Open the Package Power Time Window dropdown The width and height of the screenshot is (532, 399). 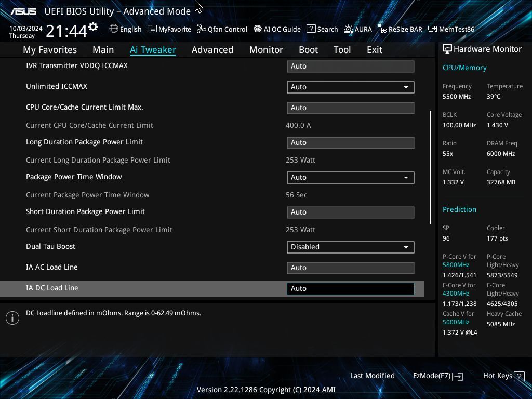[351, 178]
